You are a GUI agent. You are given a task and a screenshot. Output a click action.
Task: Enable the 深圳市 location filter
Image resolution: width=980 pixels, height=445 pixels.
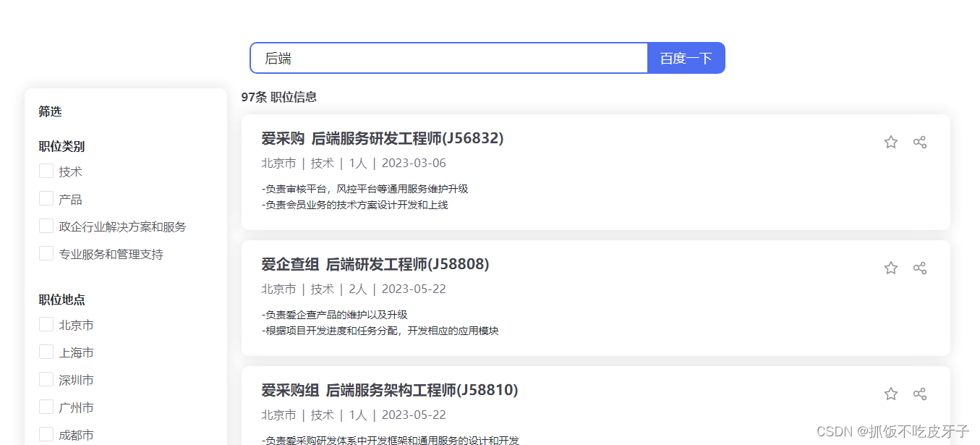tap(46, 379)
